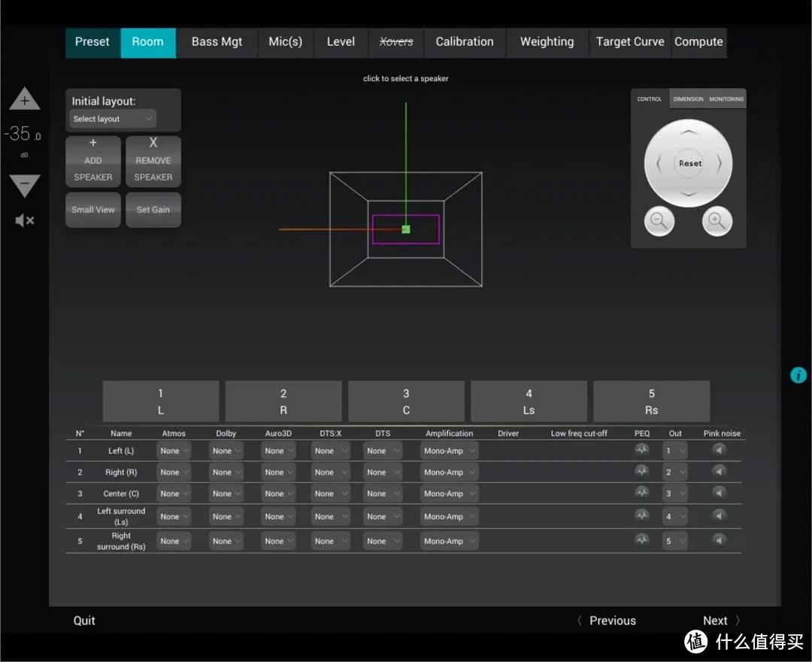Open Amplification dropdown for Left (L)
Viewport: 812px width, 662px height.
pos(449,451)
